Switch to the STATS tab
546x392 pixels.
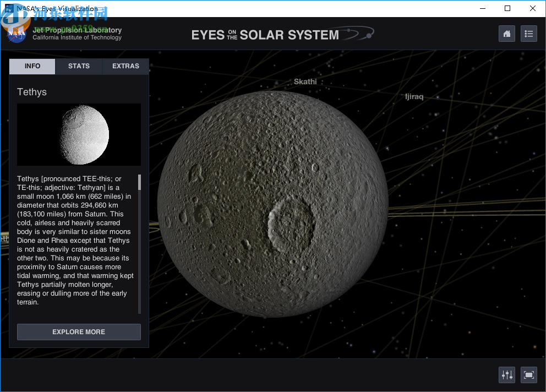(x=78, y=66)
